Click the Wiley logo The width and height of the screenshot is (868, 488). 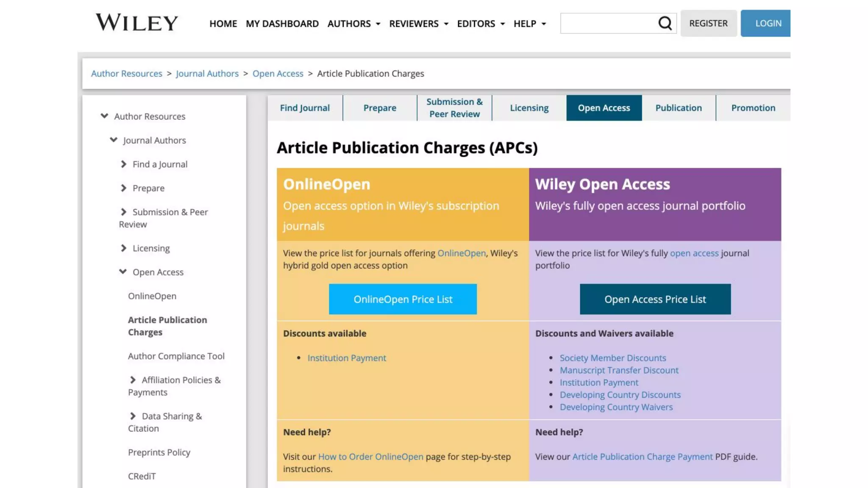point(136,23)
